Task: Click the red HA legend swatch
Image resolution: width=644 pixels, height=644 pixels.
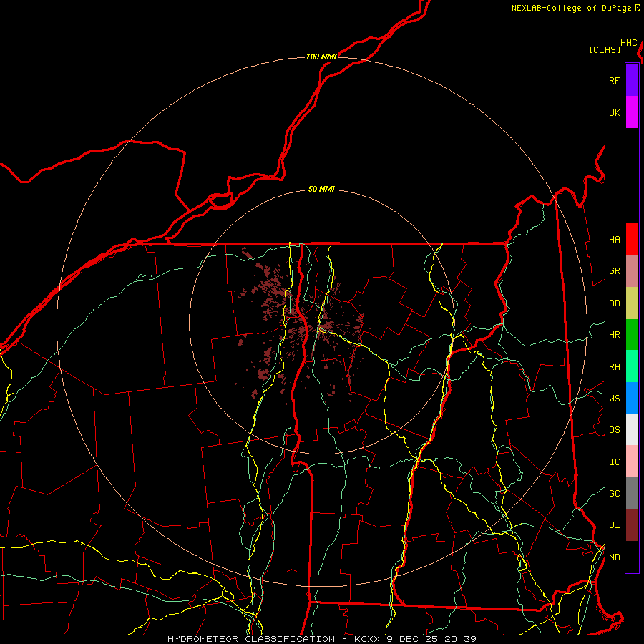Action: click(632, 239)
